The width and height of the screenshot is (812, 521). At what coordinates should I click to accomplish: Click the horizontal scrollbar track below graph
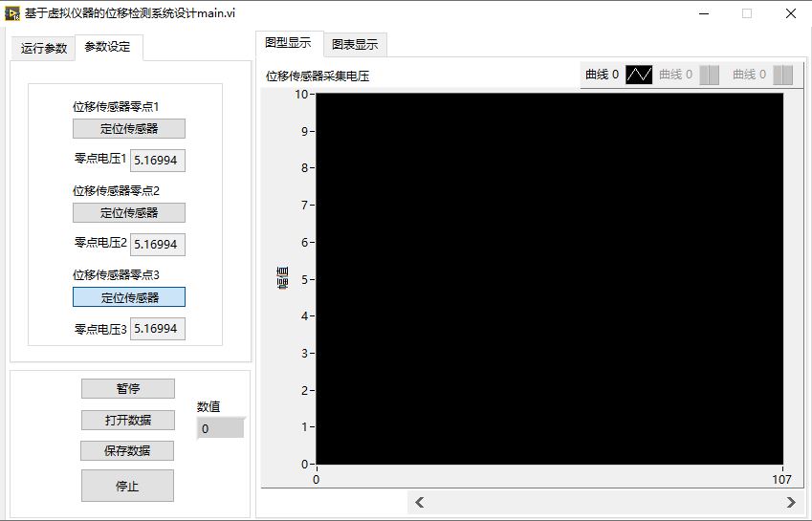click(604, 503)
